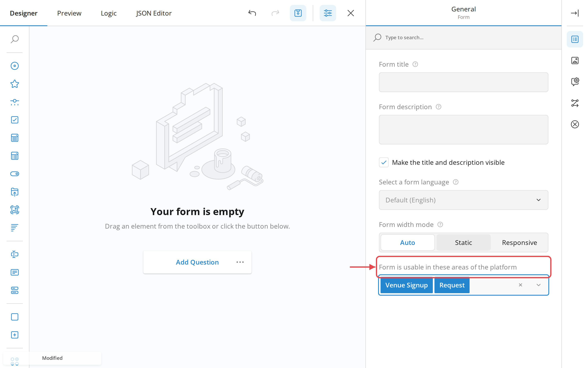The width and height of the screenshot is (588, 368).
Task: Close the designer with the X icon
Action: point(351,13)
